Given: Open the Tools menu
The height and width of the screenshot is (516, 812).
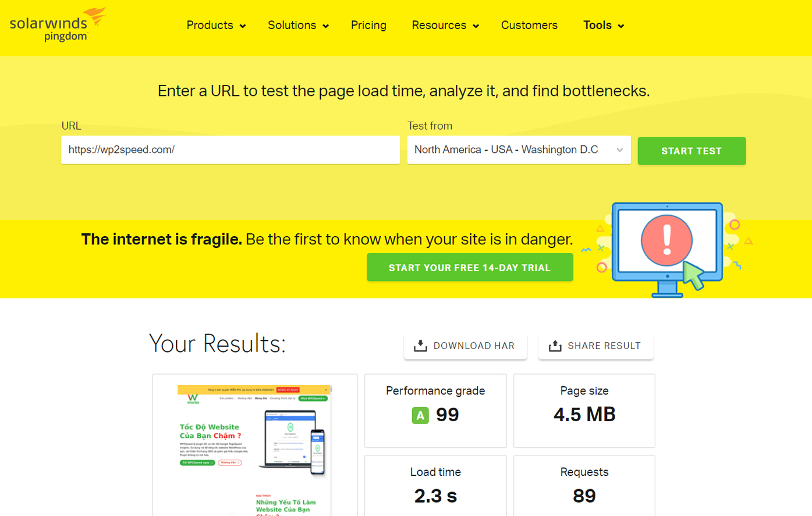Looking at the screenshot, I should click(604, 26).
